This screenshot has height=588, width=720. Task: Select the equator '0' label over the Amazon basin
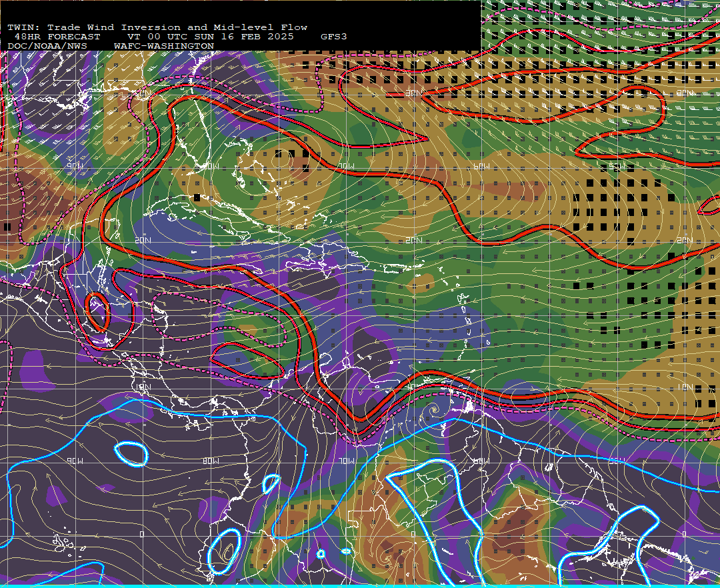[x=413, y=534]
